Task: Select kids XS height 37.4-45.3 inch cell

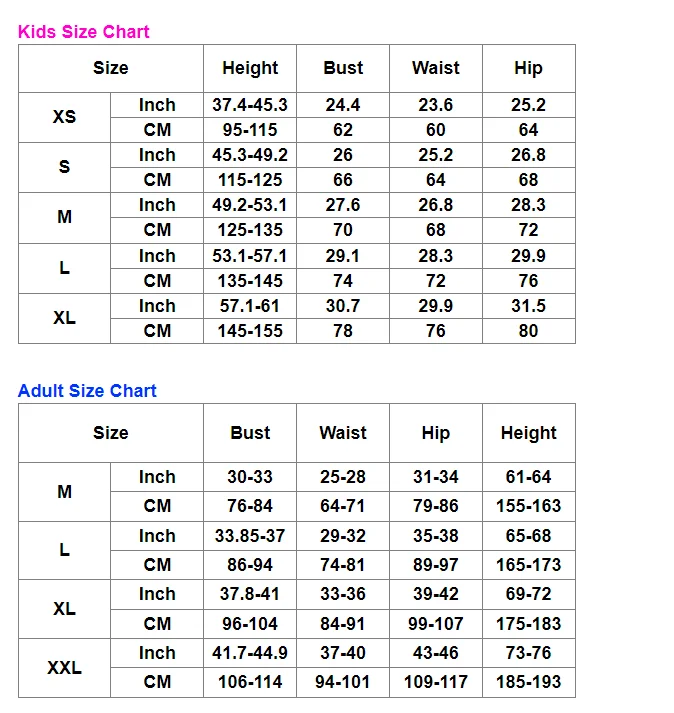Action: tap(250, 105)
